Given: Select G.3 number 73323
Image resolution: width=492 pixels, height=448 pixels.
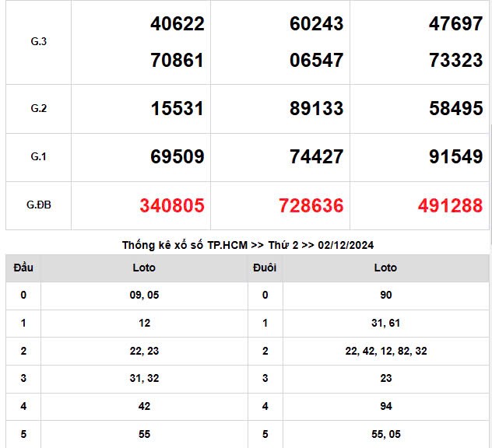Looking at the screenshot, I should click(456, 60).
